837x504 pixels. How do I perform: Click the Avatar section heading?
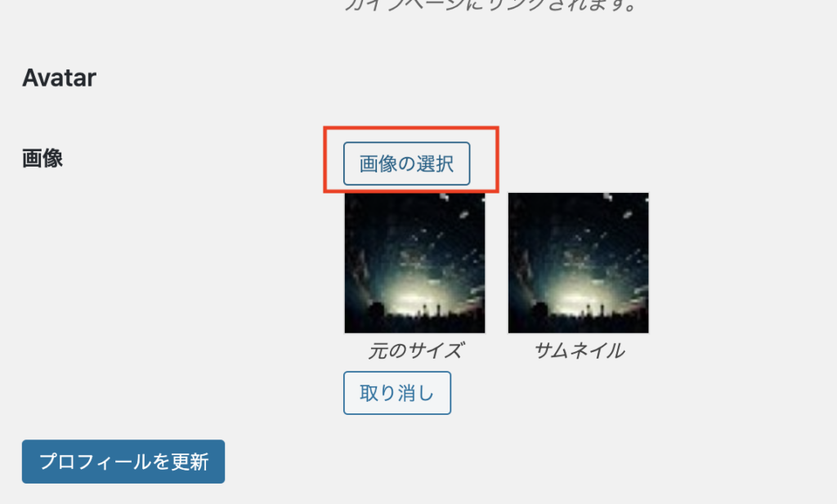(x=59, y=78)
